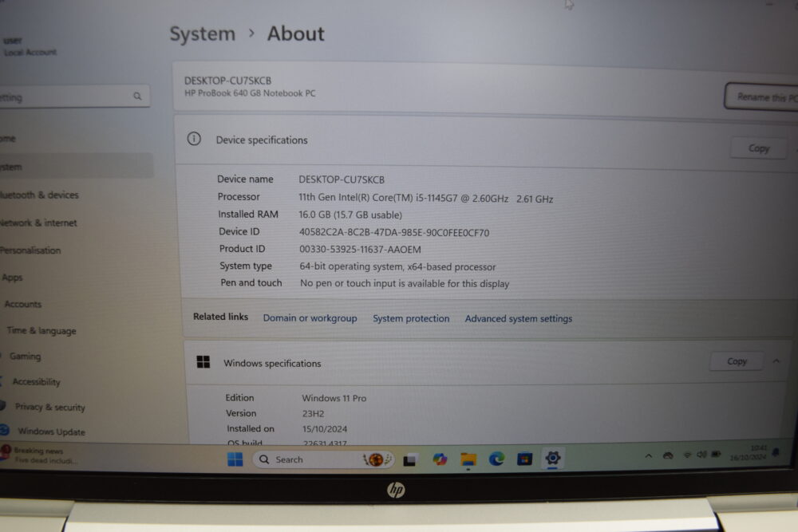Open the Windows Start menu
This screenshot has height=532, width=798.
coord(235,459)
